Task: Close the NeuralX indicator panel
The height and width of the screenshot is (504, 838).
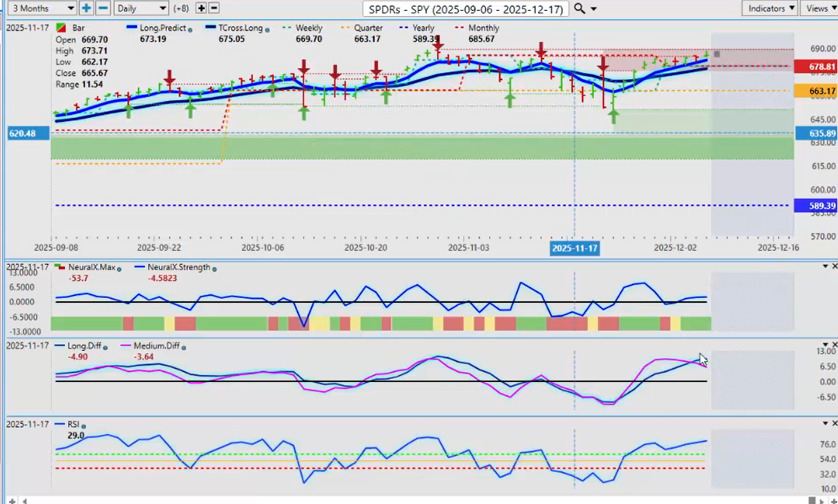Action: (834, 267)
